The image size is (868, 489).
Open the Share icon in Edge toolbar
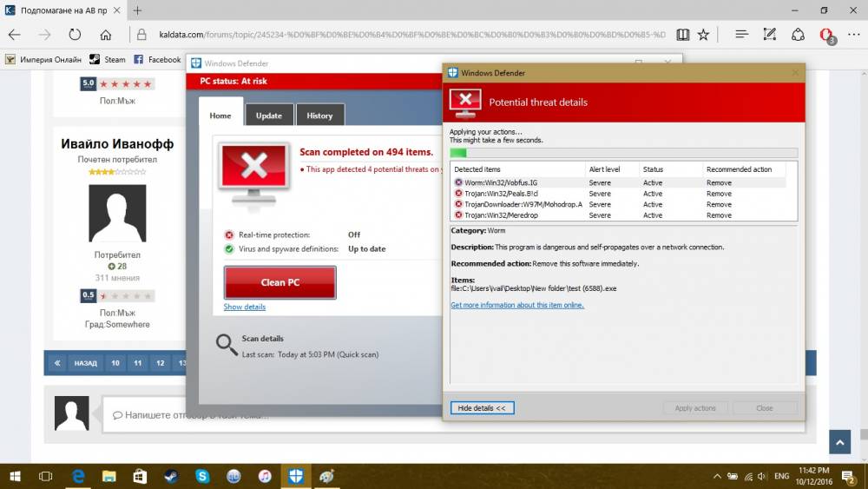[798, 35]
